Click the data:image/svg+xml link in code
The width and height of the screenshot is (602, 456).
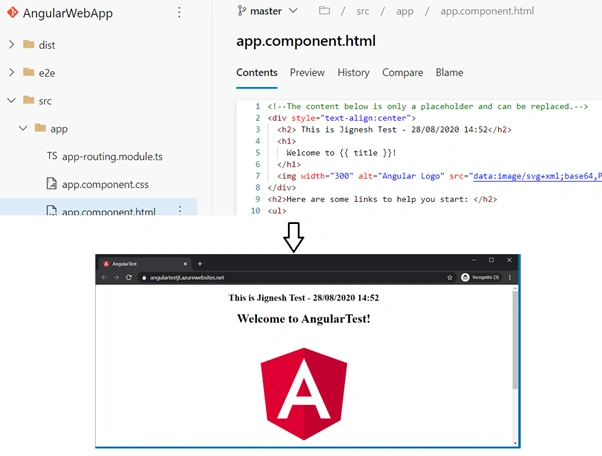coord(537,176)
